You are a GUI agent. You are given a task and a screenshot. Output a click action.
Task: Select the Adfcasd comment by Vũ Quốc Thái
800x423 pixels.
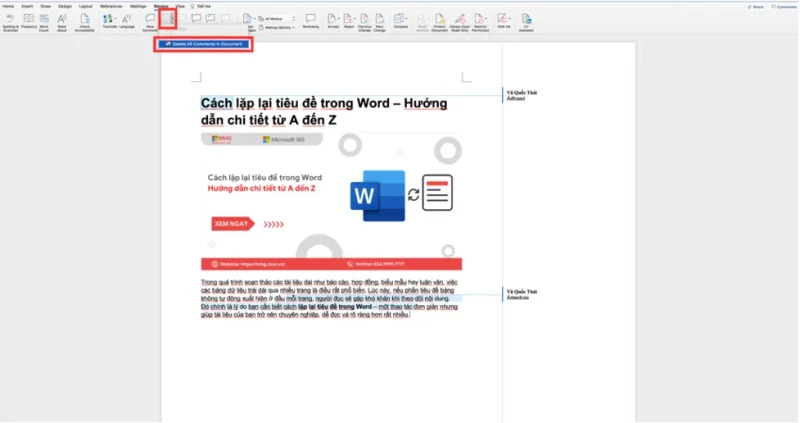tap(521, 95)
